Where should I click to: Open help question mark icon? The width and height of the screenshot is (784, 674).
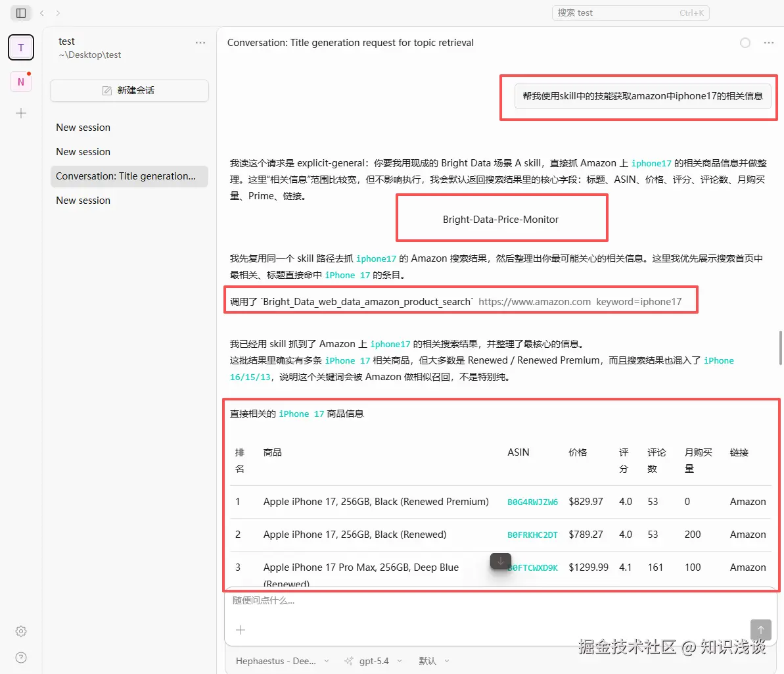click(x=21, y=658)
